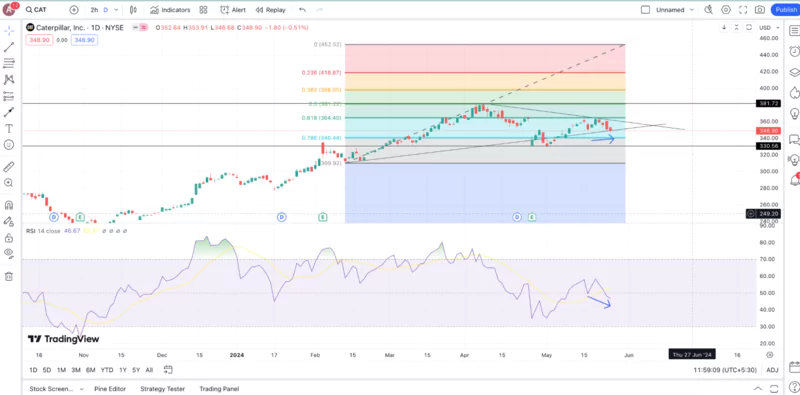This screenshot has height=395, width=800.
Task: Open the Strategy Tester tab
Action: [163, 389]
